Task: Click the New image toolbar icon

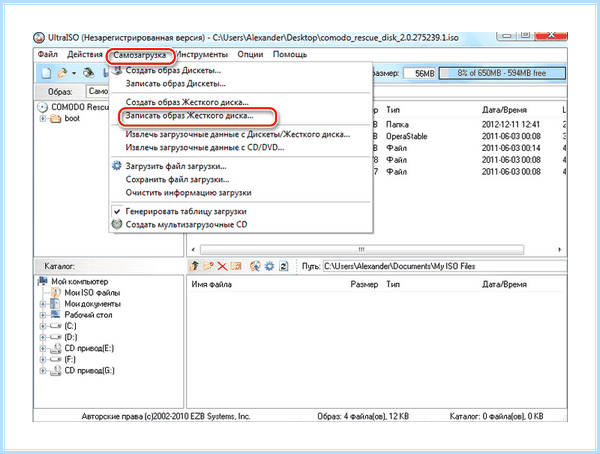Action: 46,73
